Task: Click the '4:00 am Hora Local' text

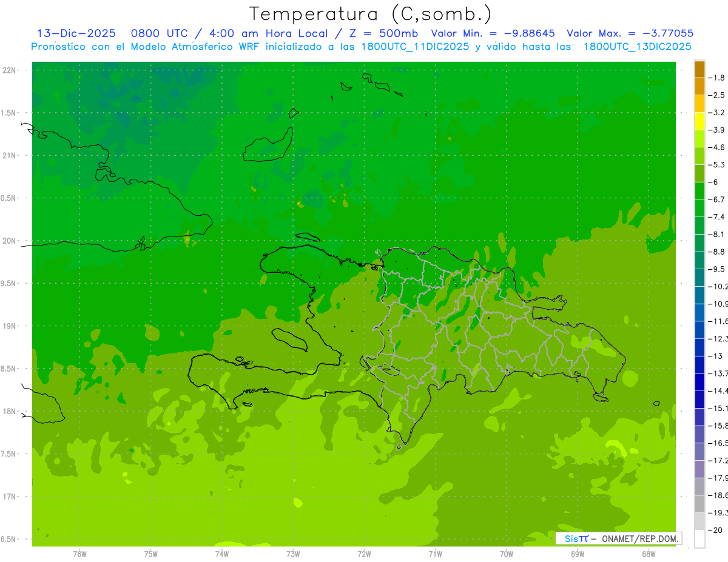Action: (269, 33)
